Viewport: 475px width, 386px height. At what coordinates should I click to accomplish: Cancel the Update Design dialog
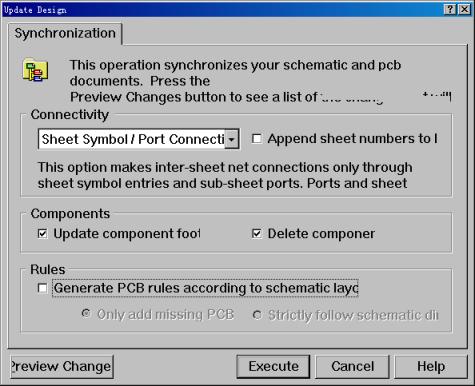pyautogui.click(x=352, y=366)
